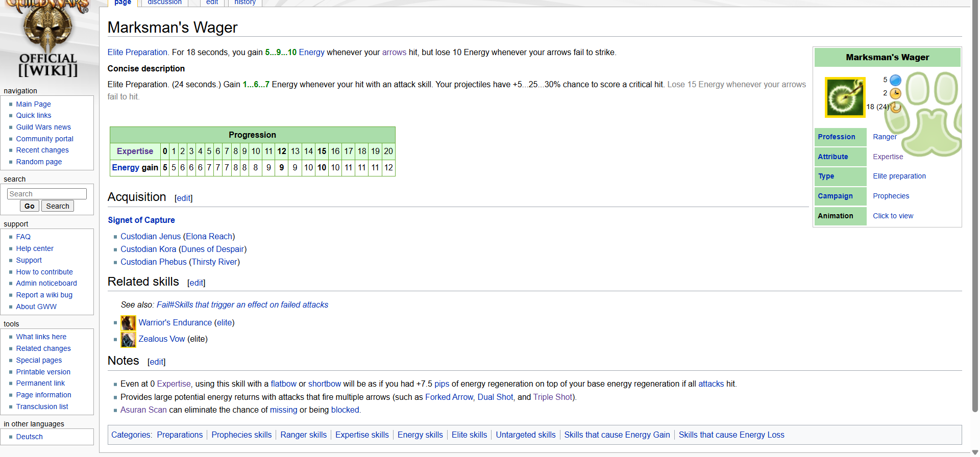
Task: Open the Energy link in Progression table
Action: point(126,168)
